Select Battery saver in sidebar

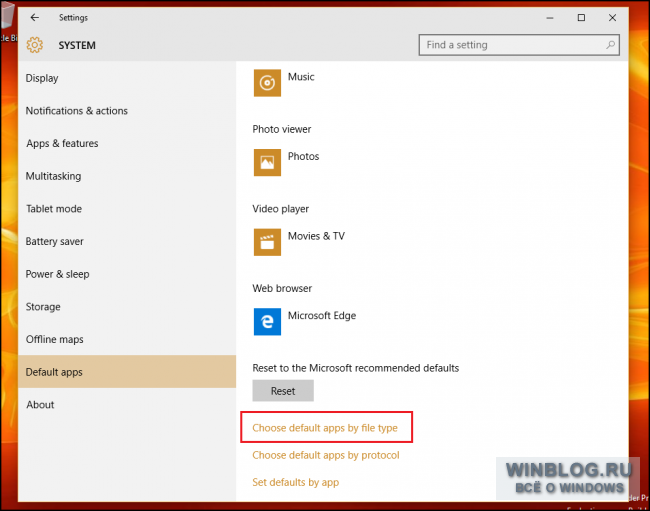tap(127, 241)
